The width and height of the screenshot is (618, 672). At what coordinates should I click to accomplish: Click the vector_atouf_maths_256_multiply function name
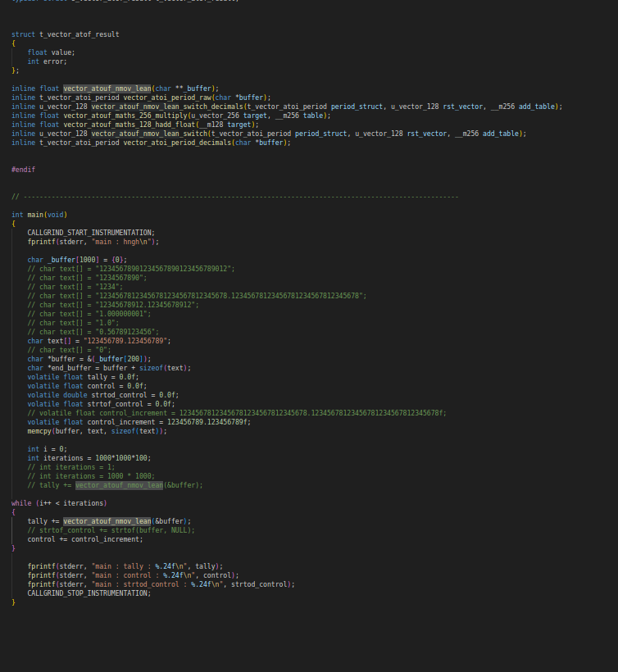click(125, 116)
